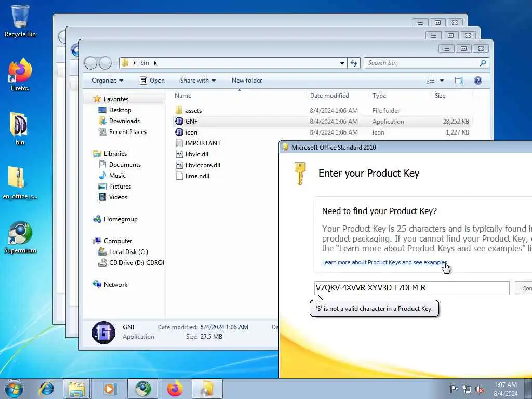
Task: Change your view icon in Explorer
Action: [431, 81]
